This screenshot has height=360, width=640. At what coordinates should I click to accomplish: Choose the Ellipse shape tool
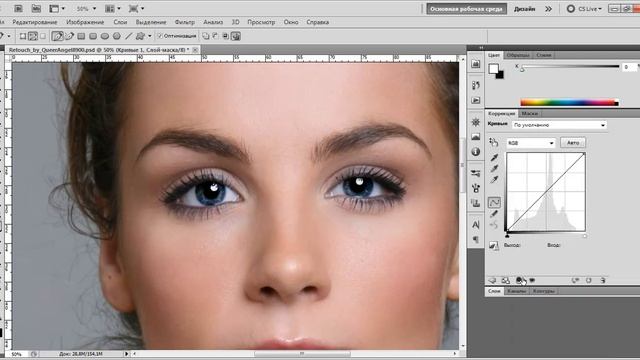coord(105,36)
